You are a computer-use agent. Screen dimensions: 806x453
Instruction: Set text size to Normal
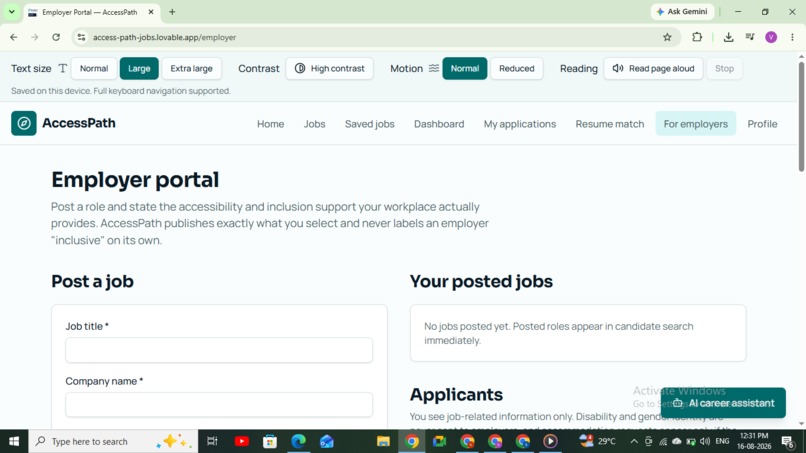click(94, 68)
